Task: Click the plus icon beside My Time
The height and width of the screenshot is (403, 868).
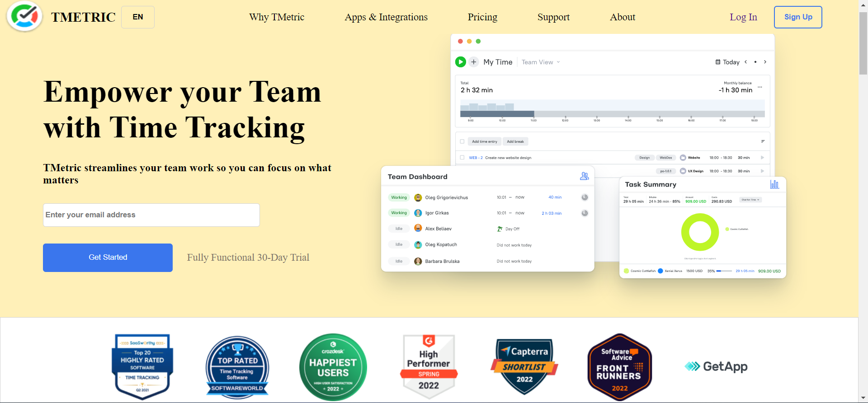Action: (473, 62)
